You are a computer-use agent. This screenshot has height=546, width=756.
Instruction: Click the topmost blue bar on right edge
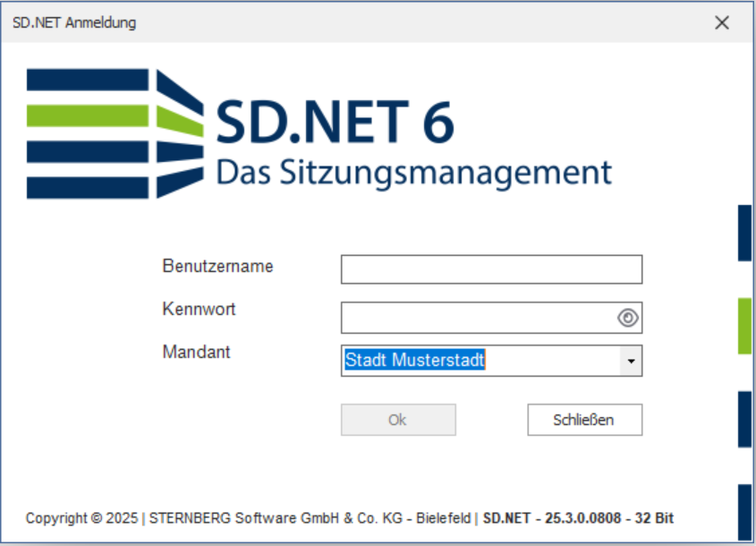[744, 233]
